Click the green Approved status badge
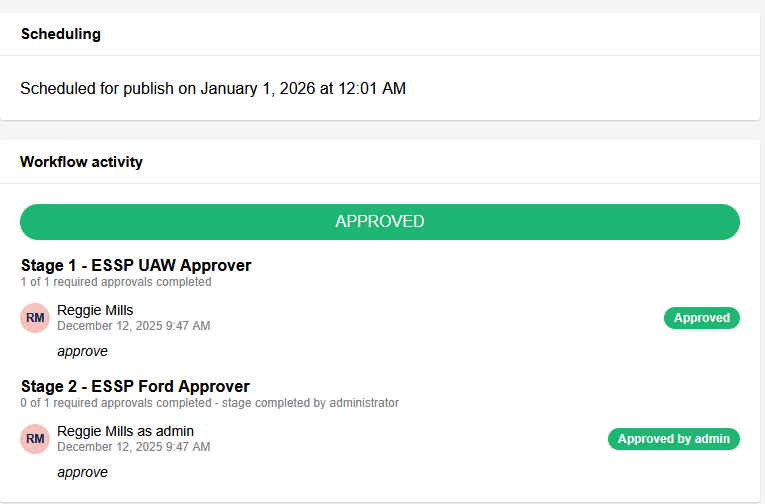Viewport: 765px width, 504px height. [701, 318]
